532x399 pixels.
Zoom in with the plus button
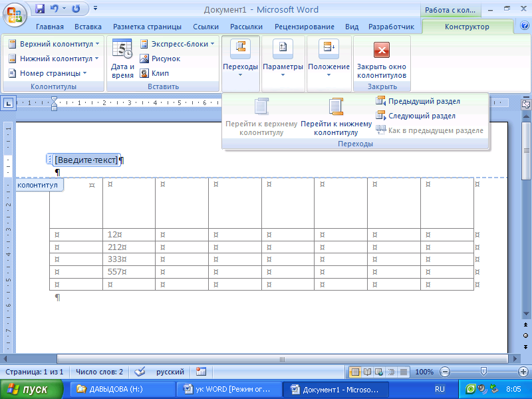coord(523,372)
